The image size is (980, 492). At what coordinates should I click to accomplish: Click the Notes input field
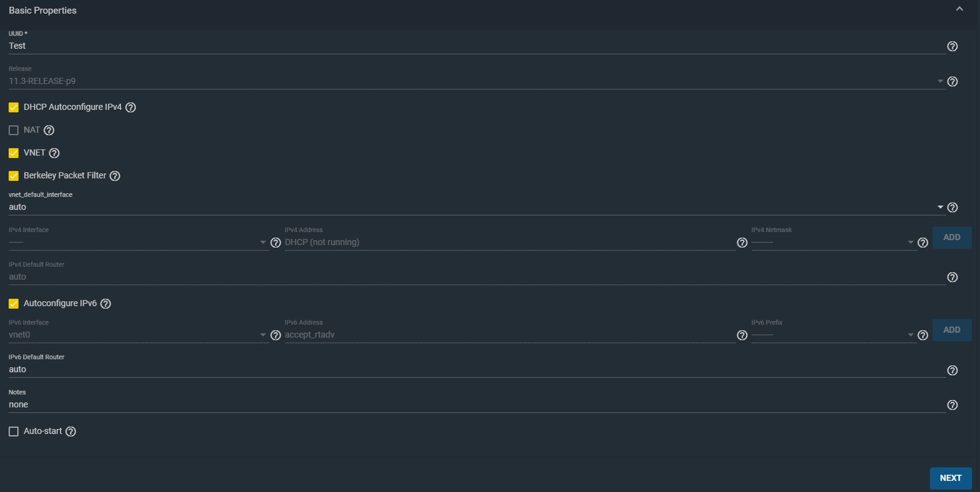point(477,404)
